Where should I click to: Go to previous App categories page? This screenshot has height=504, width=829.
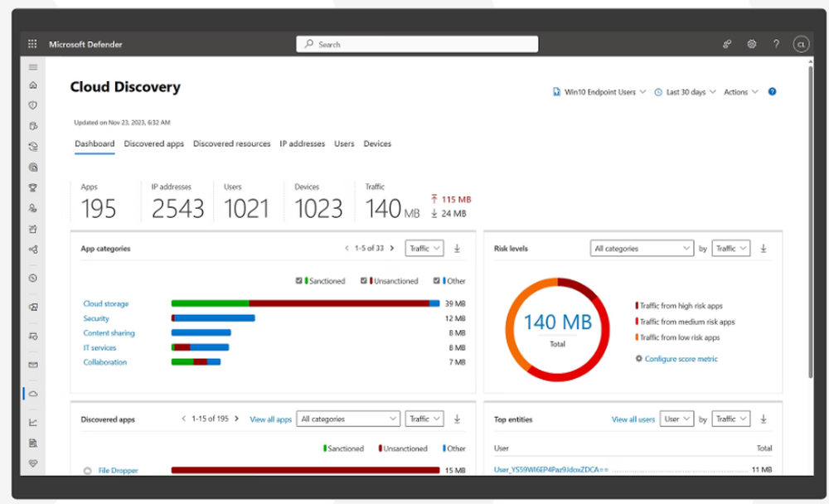coord(347,248)
